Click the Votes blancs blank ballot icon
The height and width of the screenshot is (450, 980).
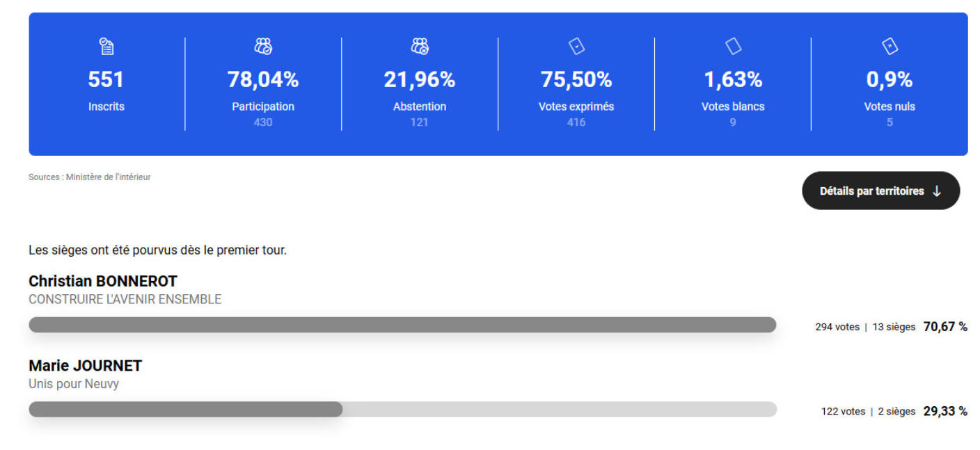point(733,47)
